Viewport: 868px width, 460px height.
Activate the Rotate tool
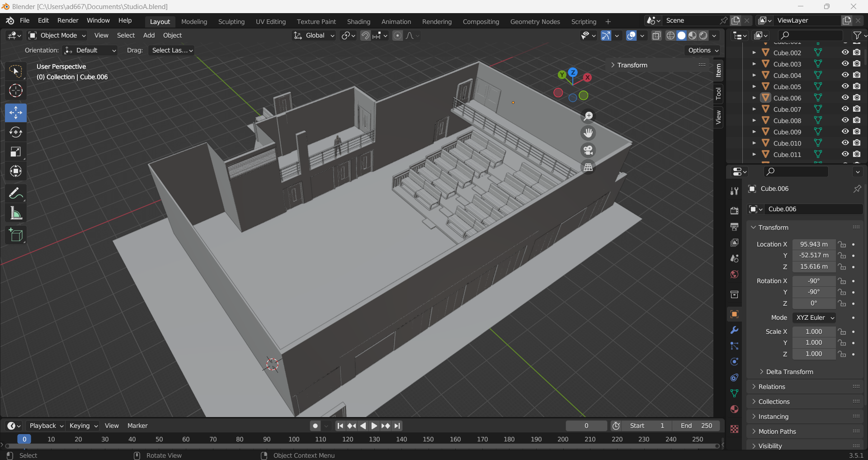pyautogui.click(x=16, y=132)
